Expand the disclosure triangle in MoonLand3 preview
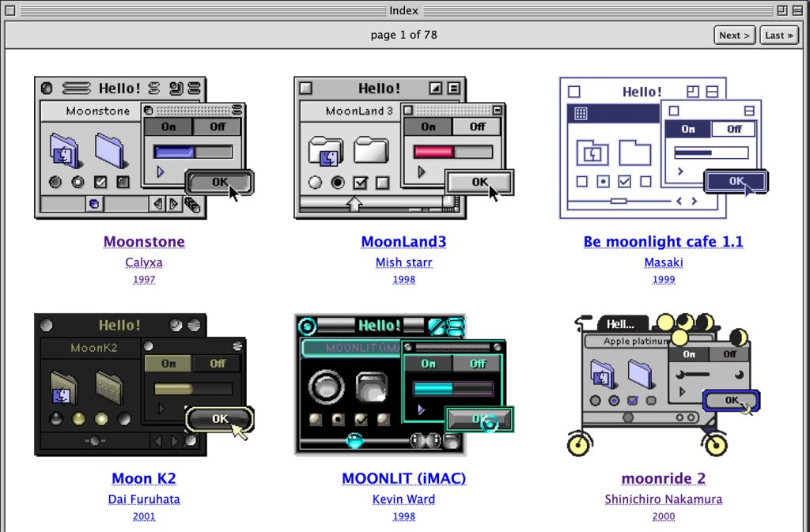The image size is (810, 532). [421, 171]
